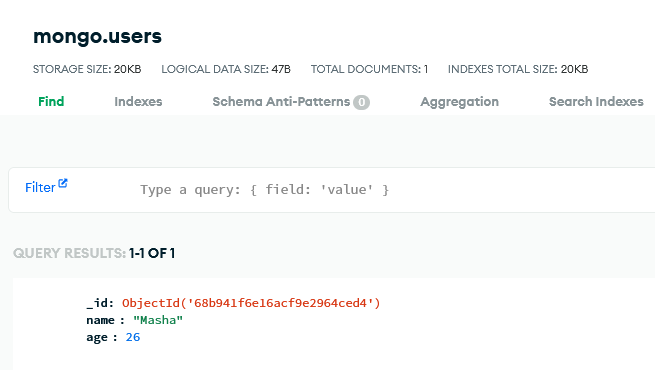This screenshot has width=655, height=370.
Task: Click the INDEXES TOTAL SIZE statistic
Action: pos(518,69)
